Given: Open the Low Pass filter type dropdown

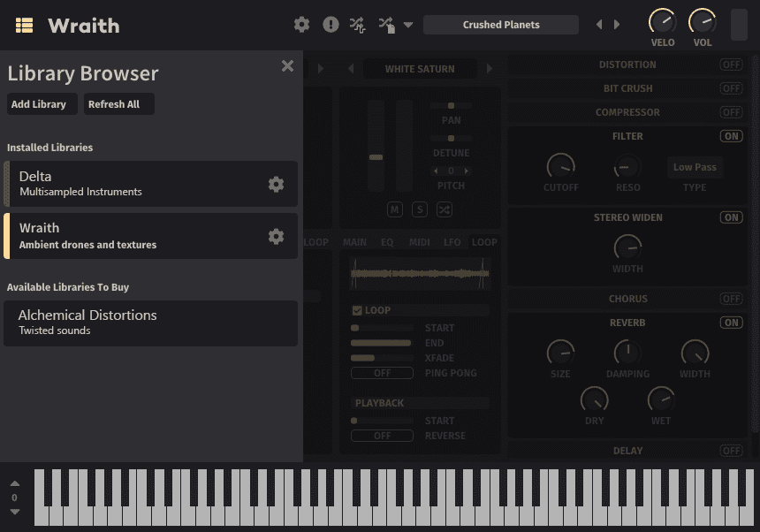Looking at the screenshot, I should pyautogui.click(x=695, y=167).
